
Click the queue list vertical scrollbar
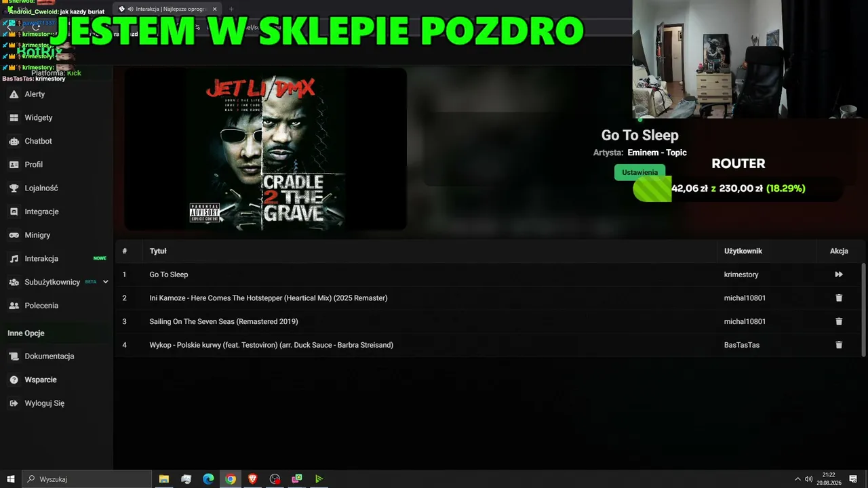(x=863, y=310)
